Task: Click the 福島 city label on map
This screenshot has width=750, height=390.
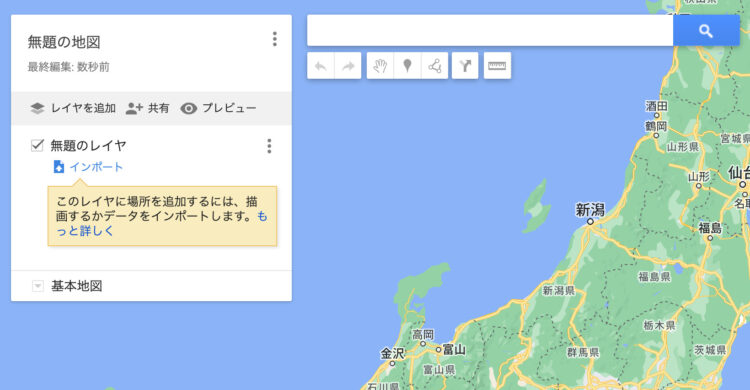Action: click(710, 228)
